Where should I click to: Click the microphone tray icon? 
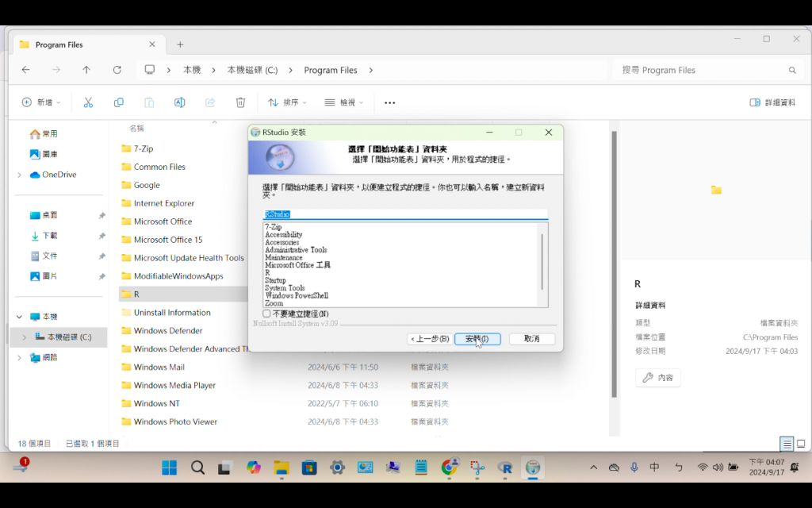coord(634,468)
